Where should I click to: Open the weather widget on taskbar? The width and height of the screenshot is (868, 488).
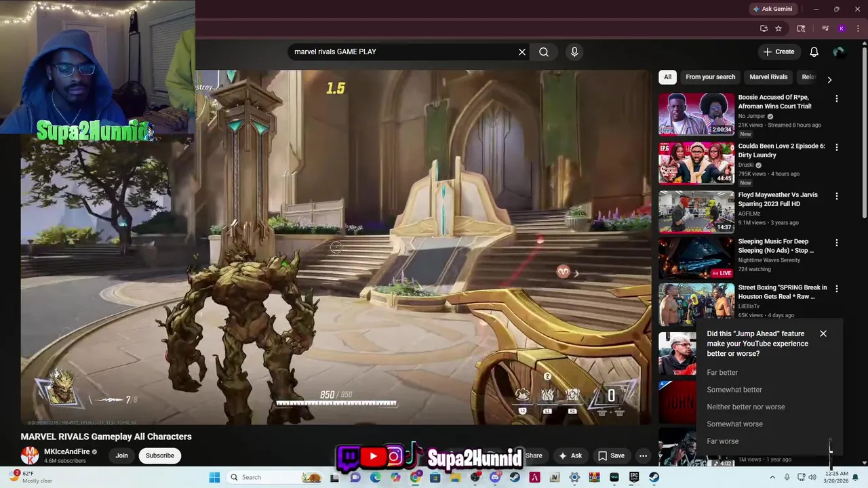pyautogui.click(x=31, y=477)
